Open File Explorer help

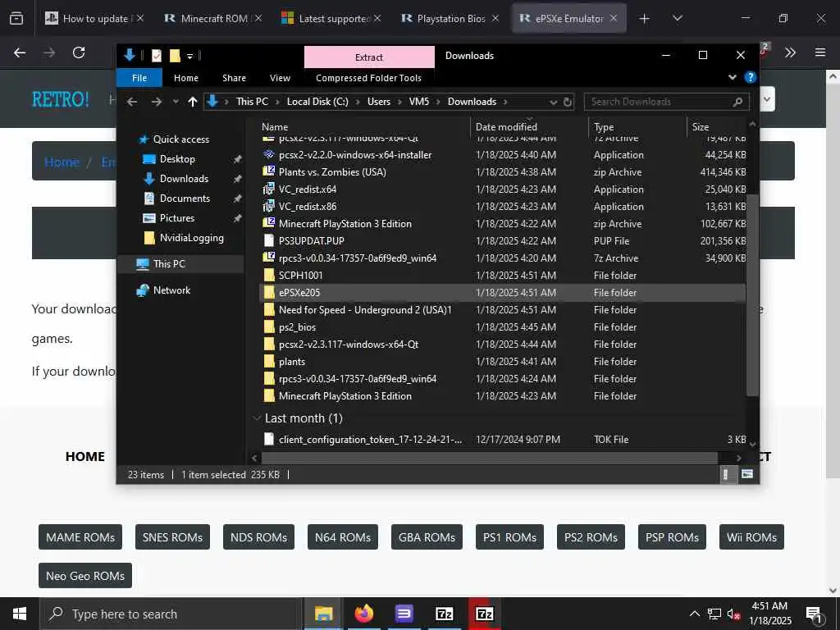751,77
